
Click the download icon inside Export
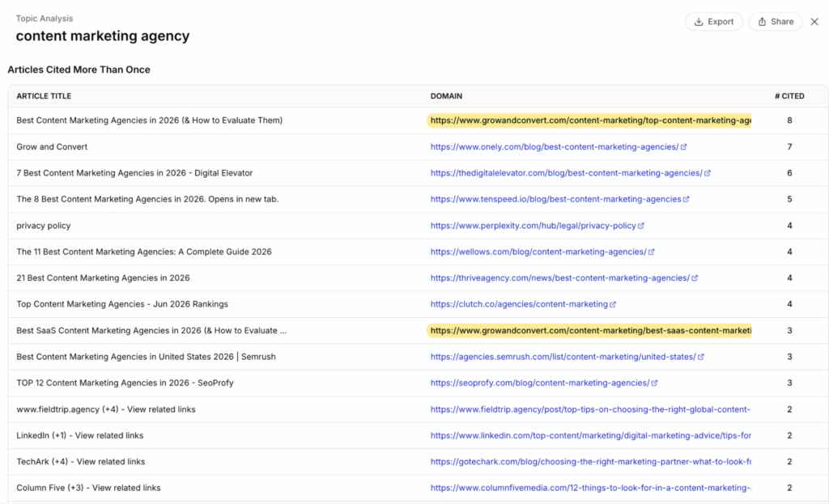click(699, 22)
